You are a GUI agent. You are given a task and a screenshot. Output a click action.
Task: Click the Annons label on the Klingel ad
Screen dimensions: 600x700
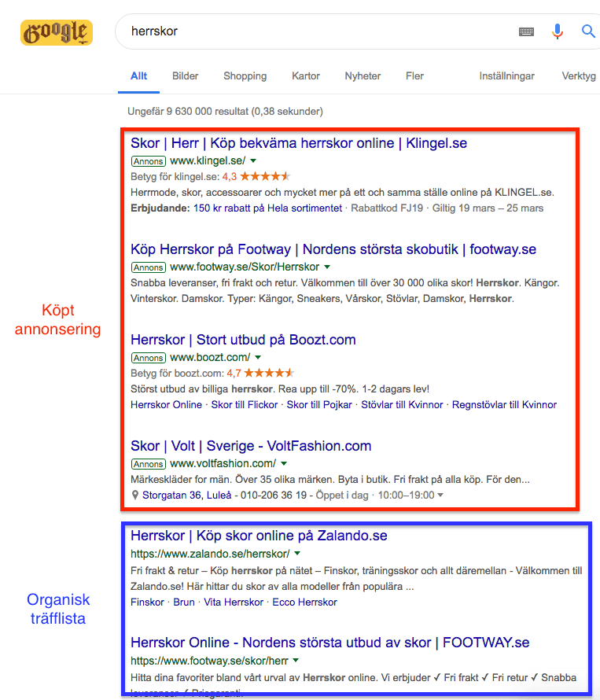(x=149, y=161)
